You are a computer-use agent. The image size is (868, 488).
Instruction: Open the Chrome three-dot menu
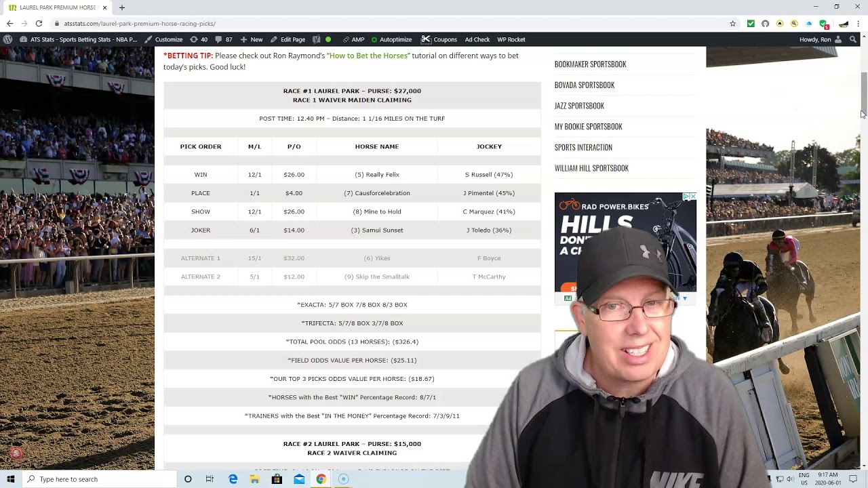pos(859,24)
